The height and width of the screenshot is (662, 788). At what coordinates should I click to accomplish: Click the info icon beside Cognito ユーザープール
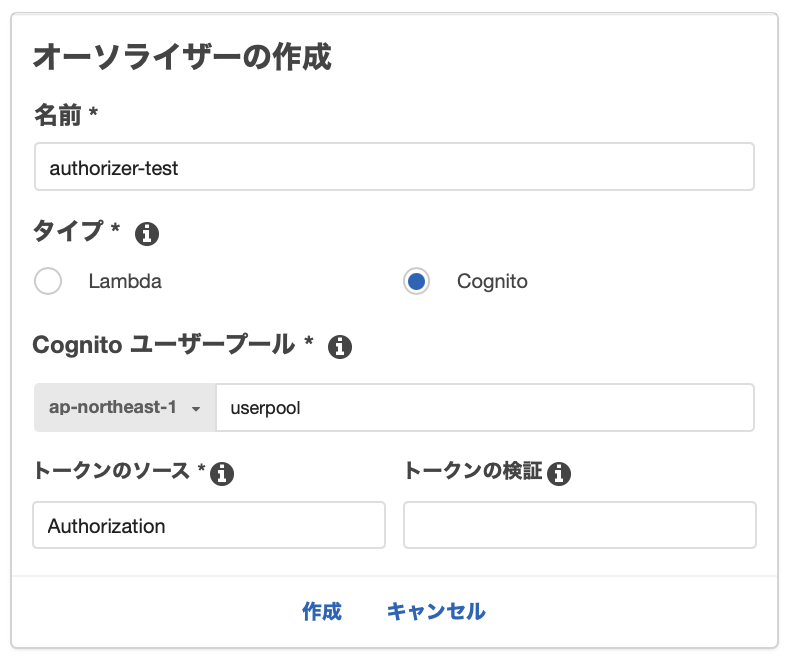(x=340, y=347)
